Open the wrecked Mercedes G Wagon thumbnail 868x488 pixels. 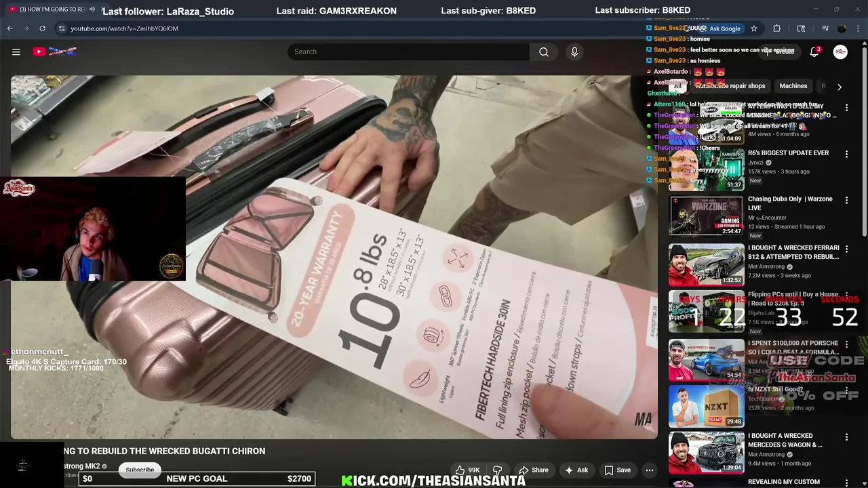[707, 453]
